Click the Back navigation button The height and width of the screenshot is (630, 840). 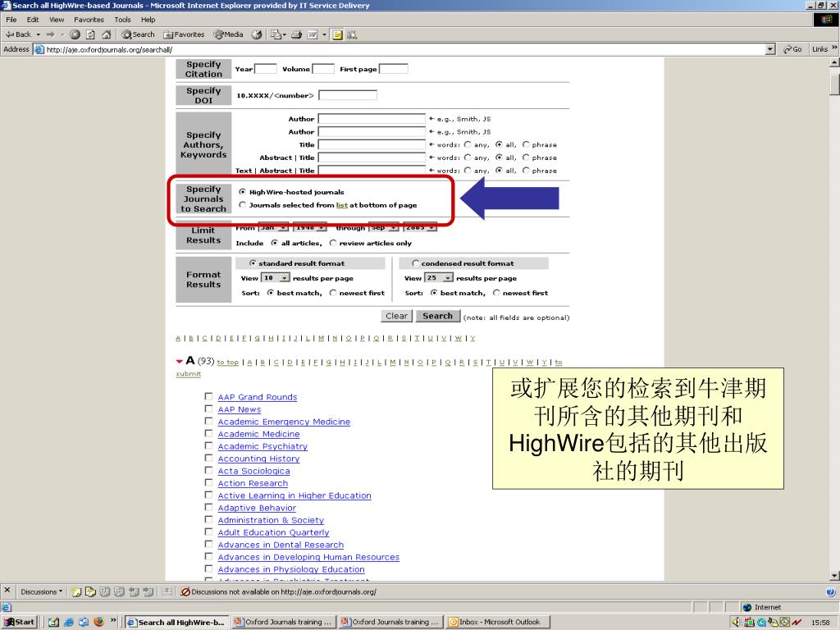18,34
